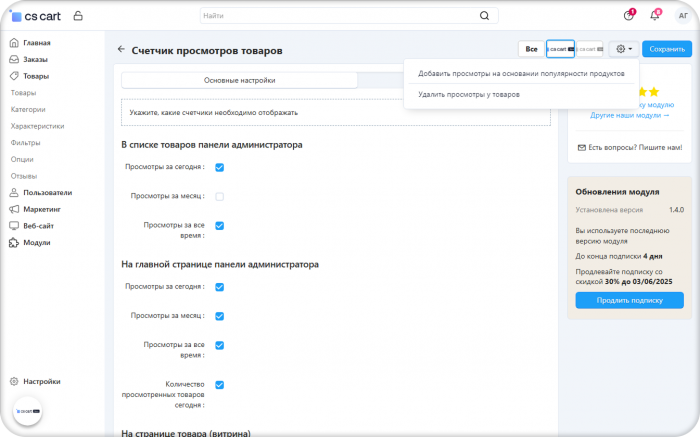
Task: Open Характеристики in sidebar
Action: pyautogui.click(x=38, y=126)
